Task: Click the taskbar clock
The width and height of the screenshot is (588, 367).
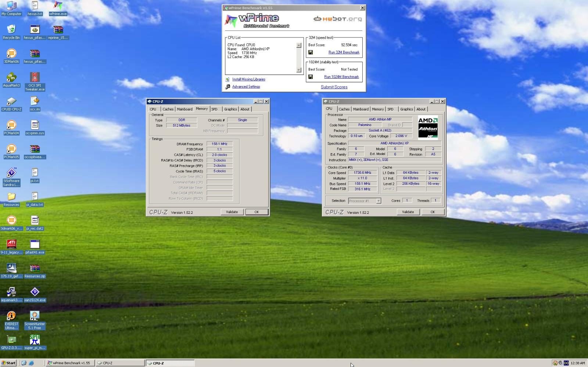Action: click(578, 363)
